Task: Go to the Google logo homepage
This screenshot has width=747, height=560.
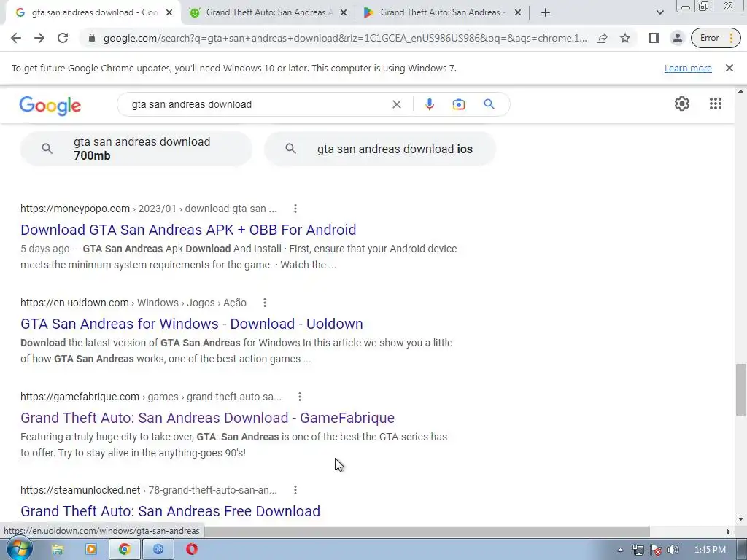Action: [50, 105]
